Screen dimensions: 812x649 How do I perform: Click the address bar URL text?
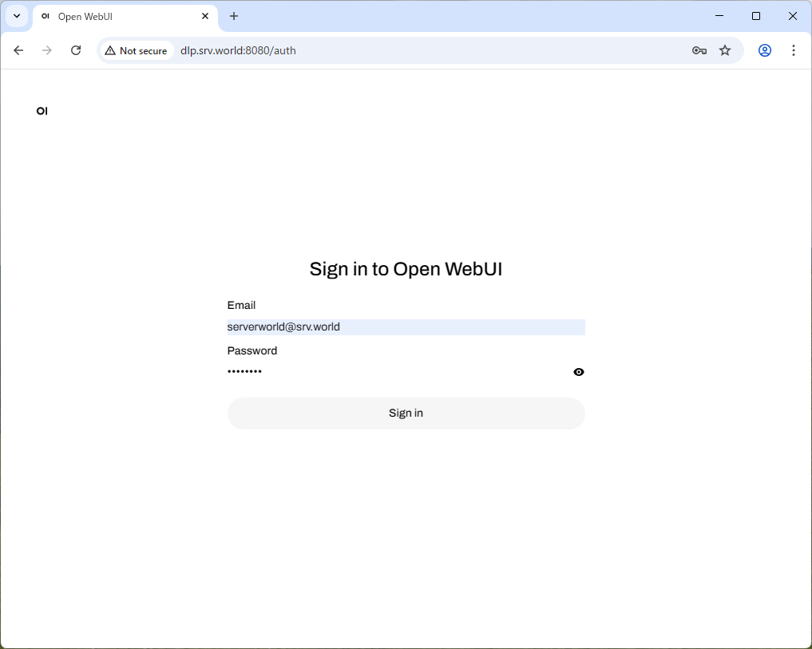tap(238, 50)
